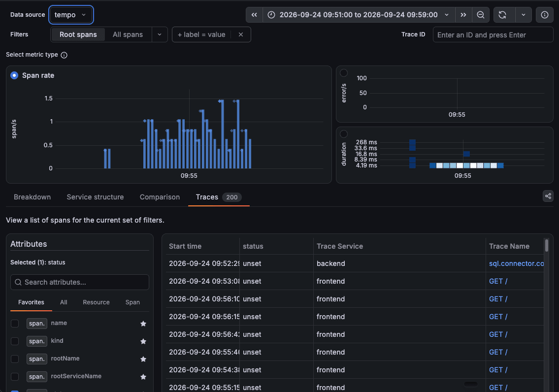Viewport: 559px width, 392px height.
Task: Shift time range backward with double-left arrows
Action: point(254,15)
